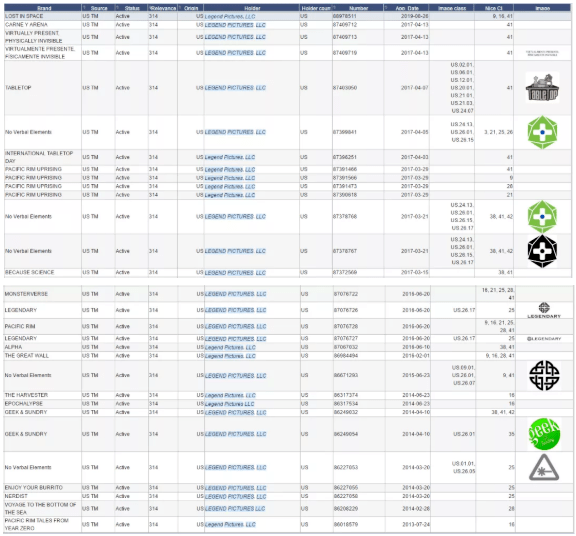
Task: Sort by the Number column header
Action: click(x=358, y=8)
